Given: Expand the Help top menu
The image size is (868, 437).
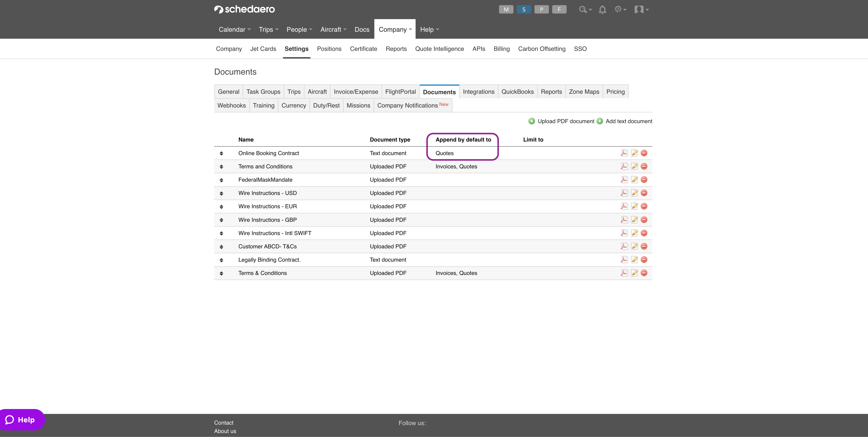Looking at the screenshot, I should (429, 29).
